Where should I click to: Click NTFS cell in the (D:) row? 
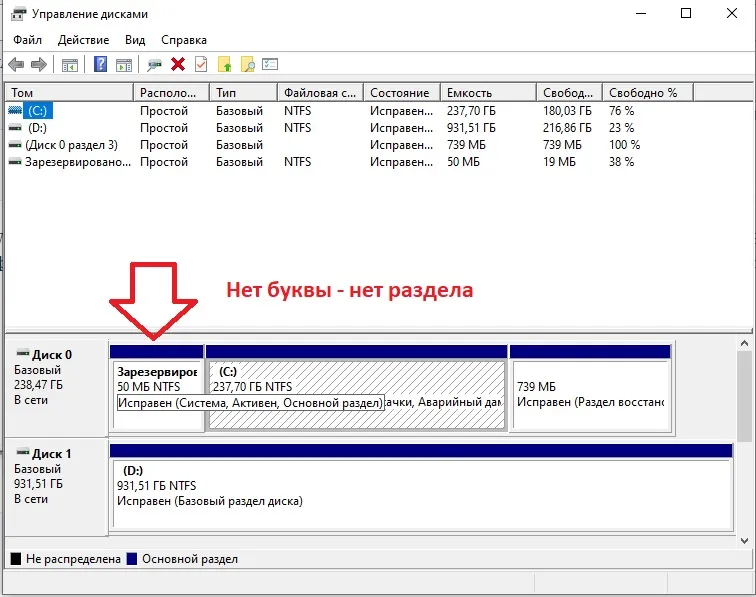pos(297,128)
